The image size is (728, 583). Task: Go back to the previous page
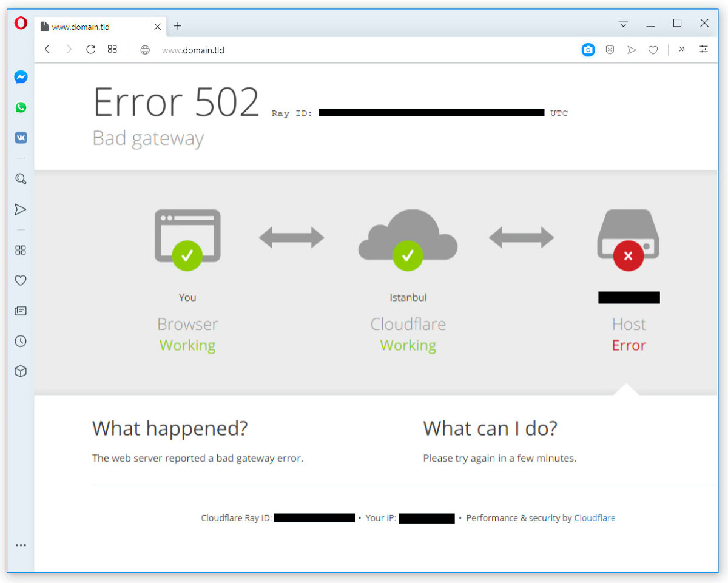[x=47, y=50]
